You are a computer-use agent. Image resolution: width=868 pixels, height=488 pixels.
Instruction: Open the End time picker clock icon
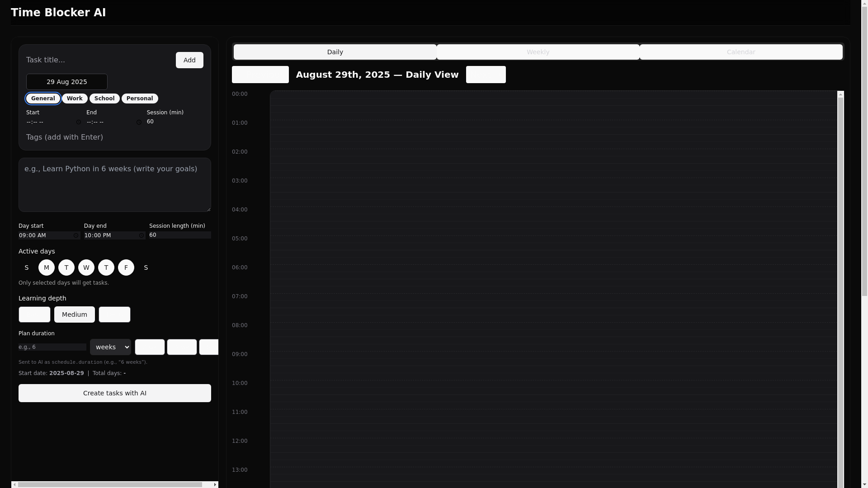pyautogui.click(x=139, y=122)
